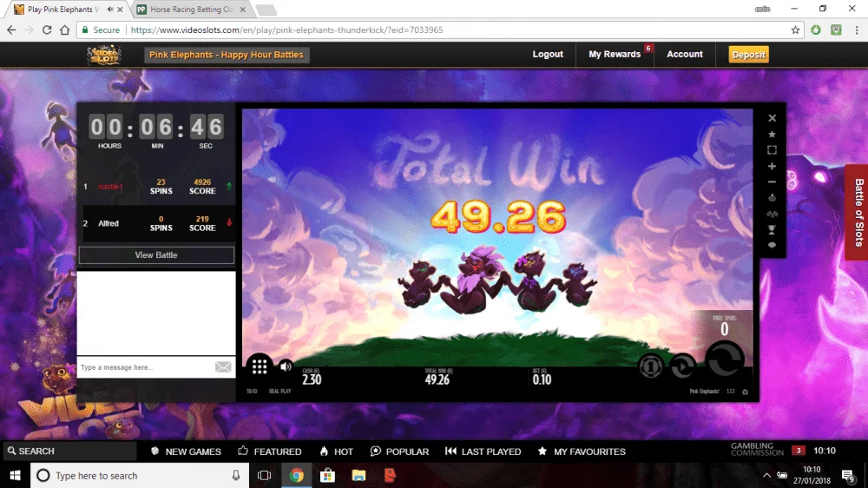Click the Gambling Commission logo
This screenshot has width=868, height=488.
pyautogui.click(x=757, y=449)
